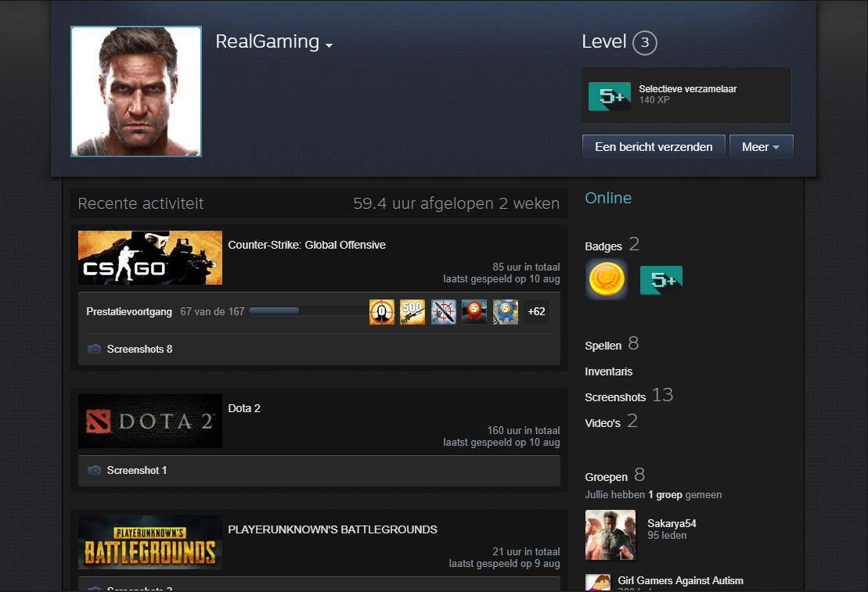The image size is (868, 592).
Task: Click the '67 van de 167' achievement count
Action: click(212, 311)
